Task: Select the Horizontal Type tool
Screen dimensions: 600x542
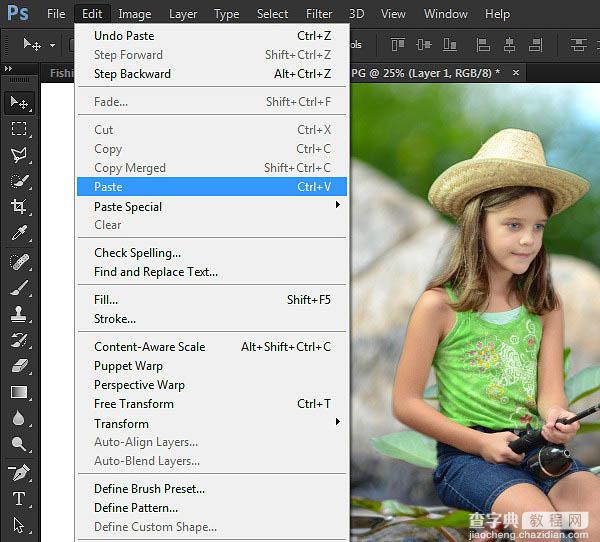Action: point(19,499)
